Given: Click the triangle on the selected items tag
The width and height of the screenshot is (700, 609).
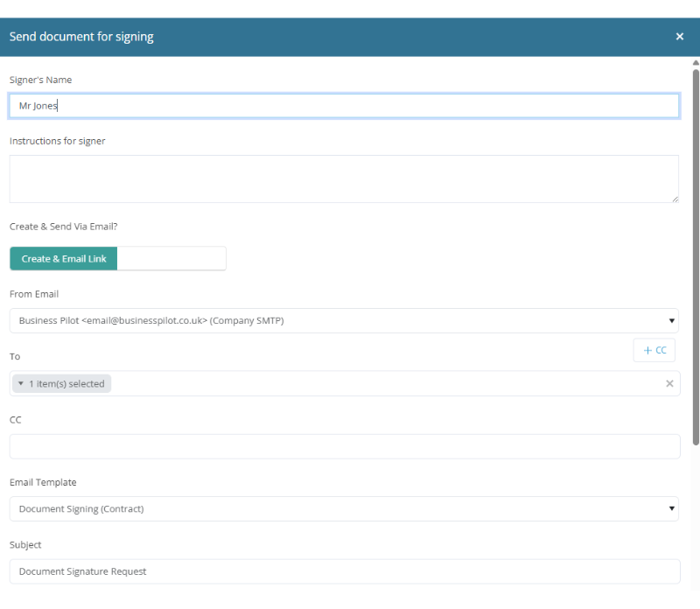Looking at the screenshot, I should (20, 383).
